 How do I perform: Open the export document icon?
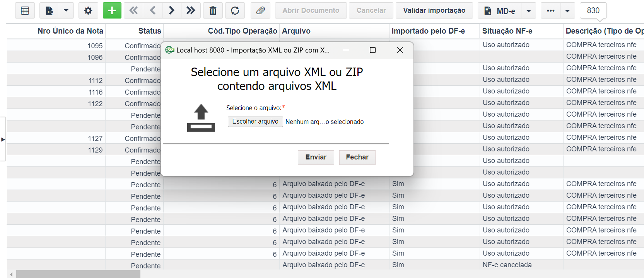tap(49, 10)
